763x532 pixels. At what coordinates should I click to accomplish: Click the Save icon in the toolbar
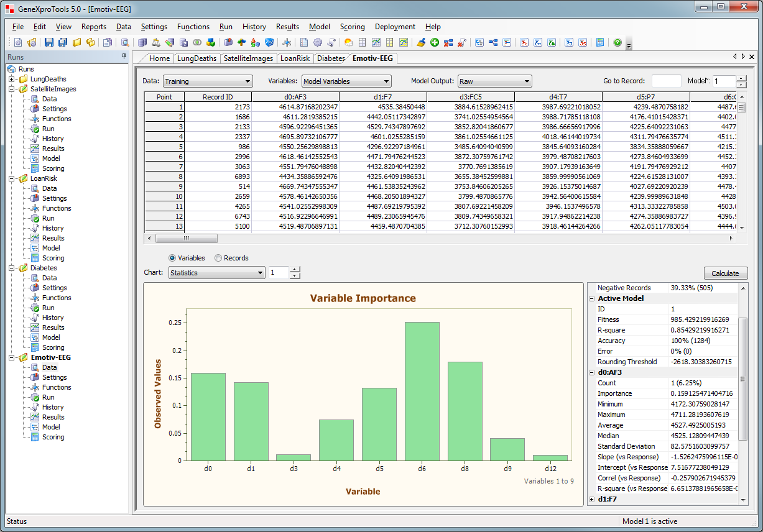coord(49,42)
